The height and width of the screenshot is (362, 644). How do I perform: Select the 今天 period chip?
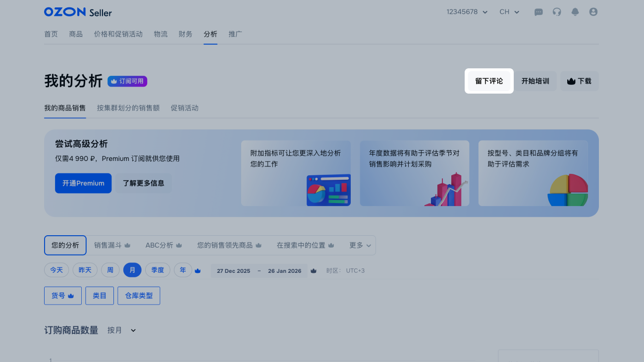[56, 270]
